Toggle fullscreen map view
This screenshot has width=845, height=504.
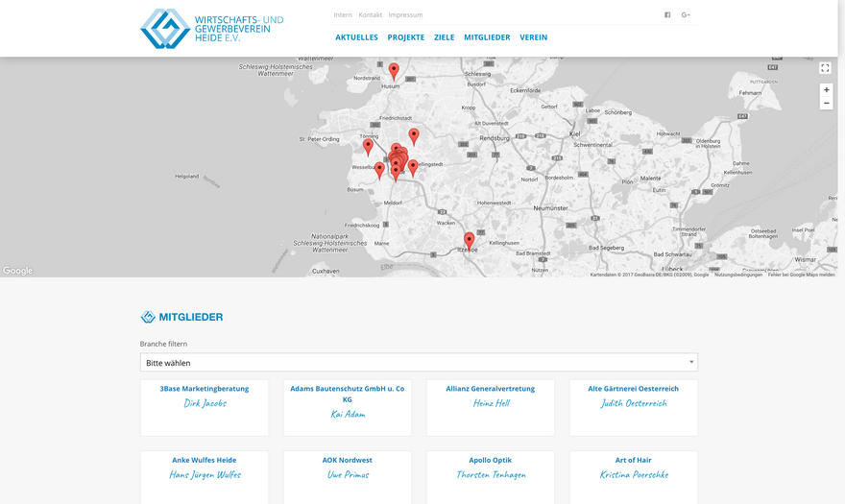[x=825, y=68]
